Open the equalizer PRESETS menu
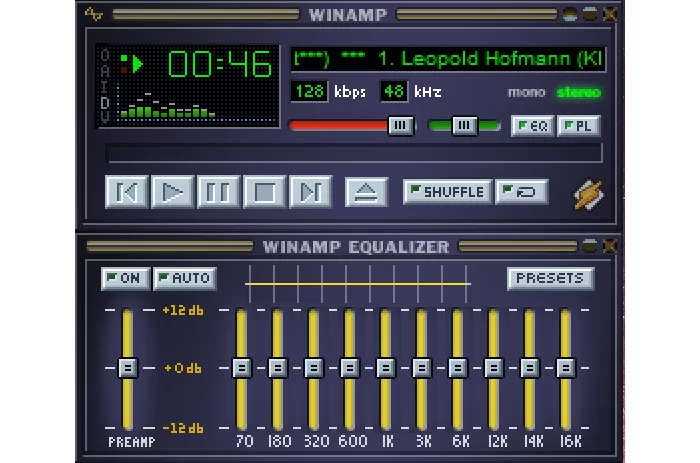 click(550, 279)
